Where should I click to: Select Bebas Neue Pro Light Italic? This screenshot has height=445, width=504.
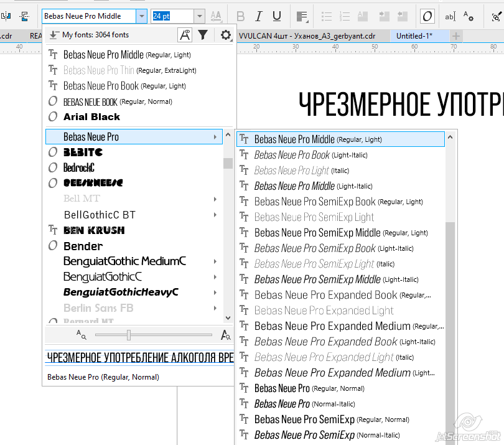(341, 171)
